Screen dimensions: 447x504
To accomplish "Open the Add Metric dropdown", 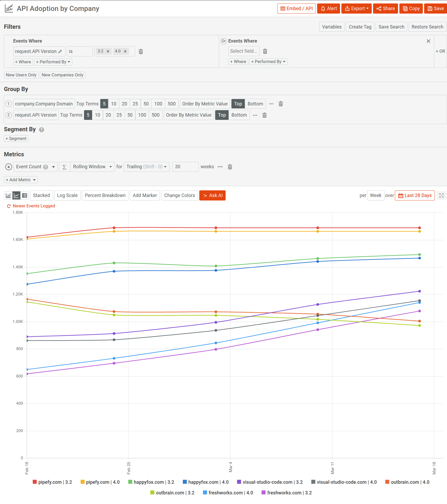I will [x=20, y=179].
